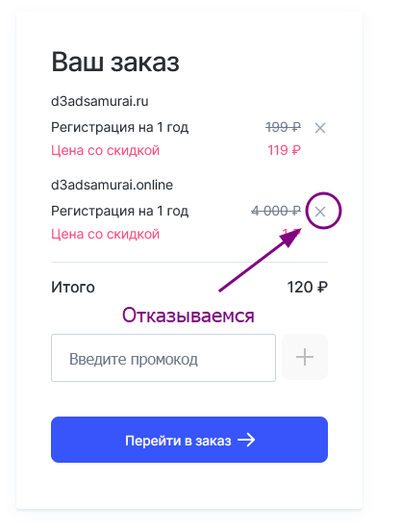Click "Цена со скидкой" beside 119 ₽

105,150
